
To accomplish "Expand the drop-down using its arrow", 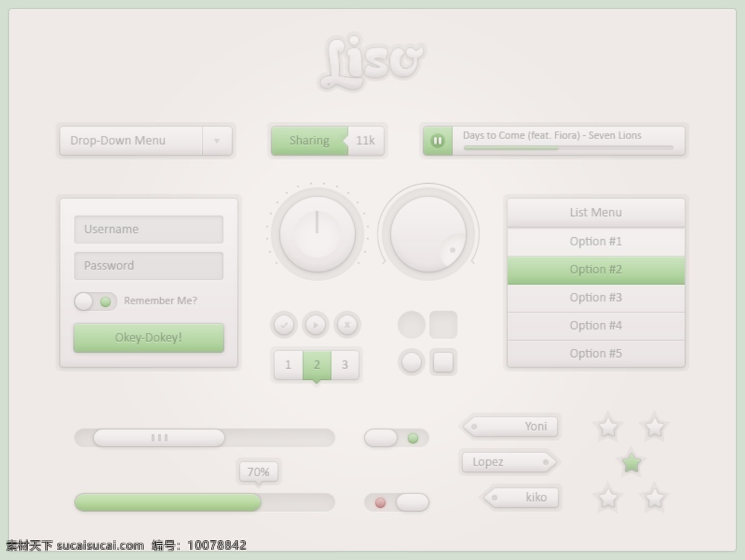I will 217,141.
